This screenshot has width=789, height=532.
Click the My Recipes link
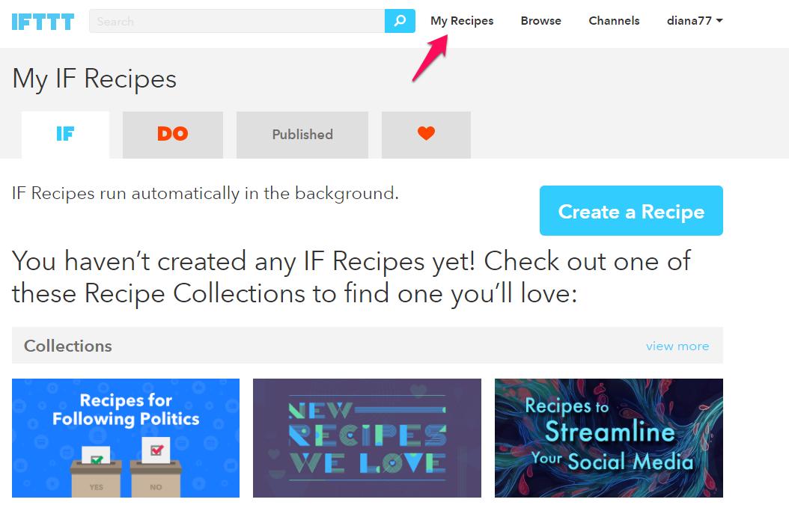point(462,21)
